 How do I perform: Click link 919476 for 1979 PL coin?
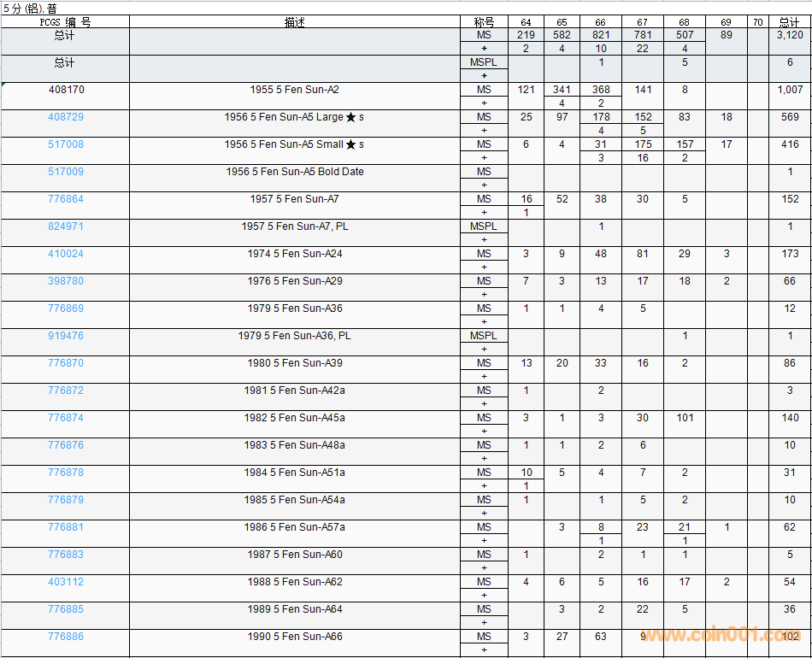66,336
